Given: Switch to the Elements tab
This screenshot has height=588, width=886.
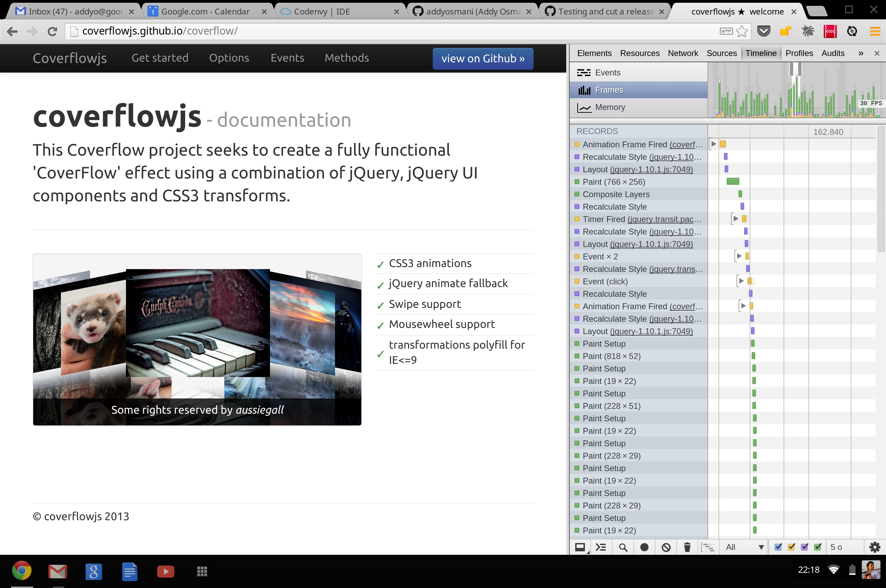Looking at the screenshot, I should (594, 53).
